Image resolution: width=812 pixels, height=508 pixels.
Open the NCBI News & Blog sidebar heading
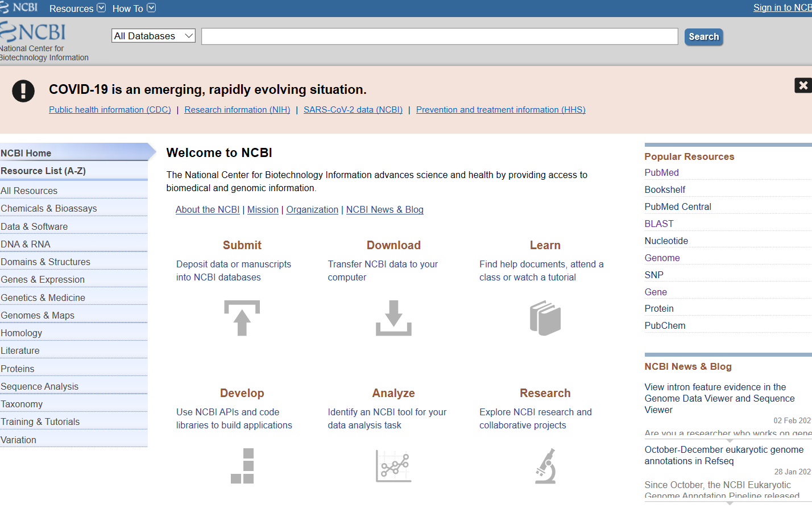[688, 366]
